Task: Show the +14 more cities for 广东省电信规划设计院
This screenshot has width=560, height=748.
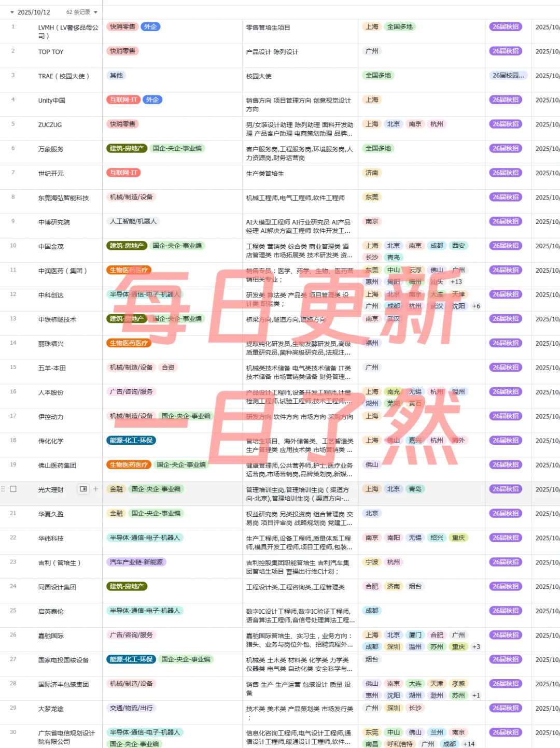Action: [x=469, y=744]
